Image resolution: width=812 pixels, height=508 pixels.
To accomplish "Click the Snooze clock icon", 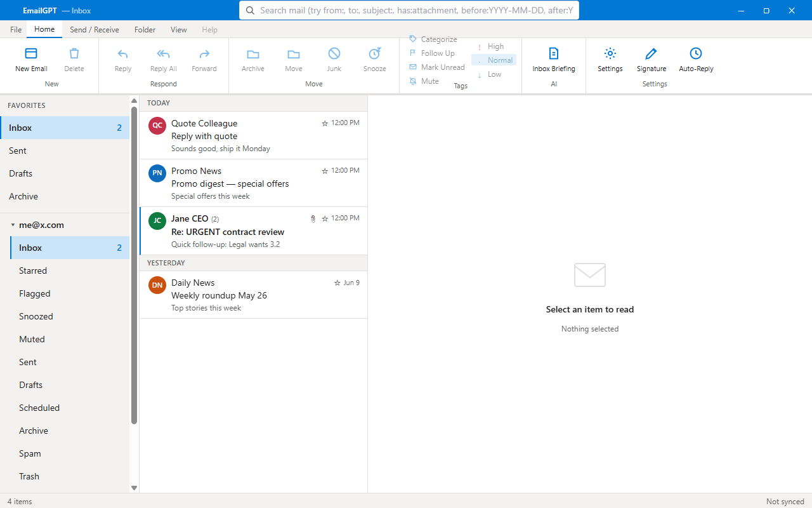I will tap(375, 53).
